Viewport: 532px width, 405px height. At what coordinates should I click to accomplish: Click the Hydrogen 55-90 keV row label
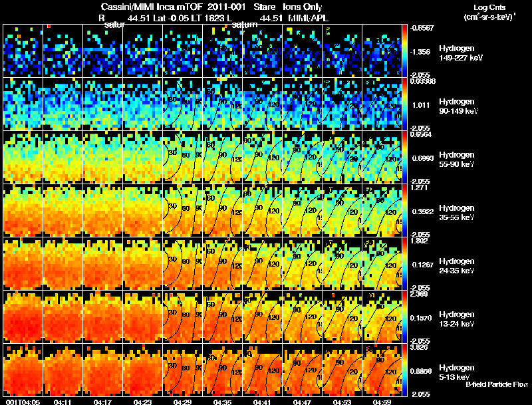tap(457, 160)
